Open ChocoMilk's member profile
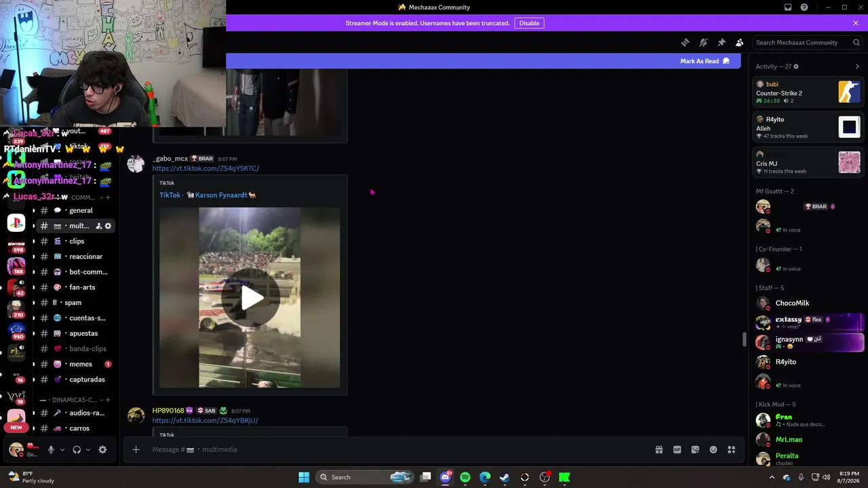 [808, 303]
